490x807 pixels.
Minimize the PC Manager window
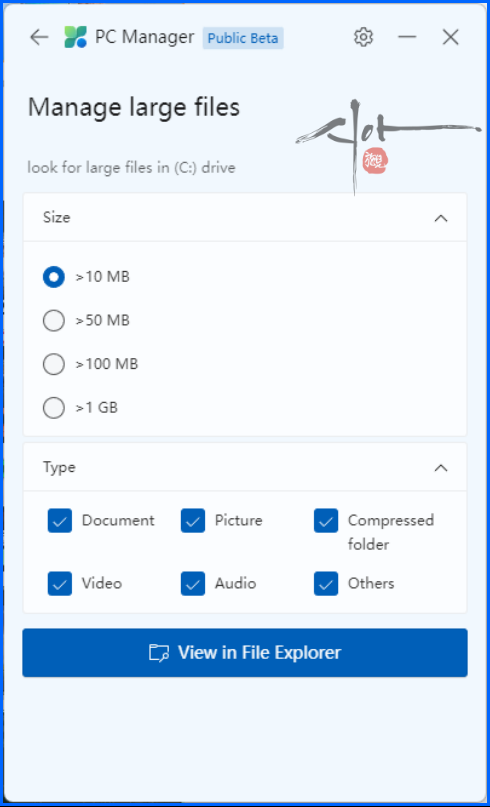(407, 37)
